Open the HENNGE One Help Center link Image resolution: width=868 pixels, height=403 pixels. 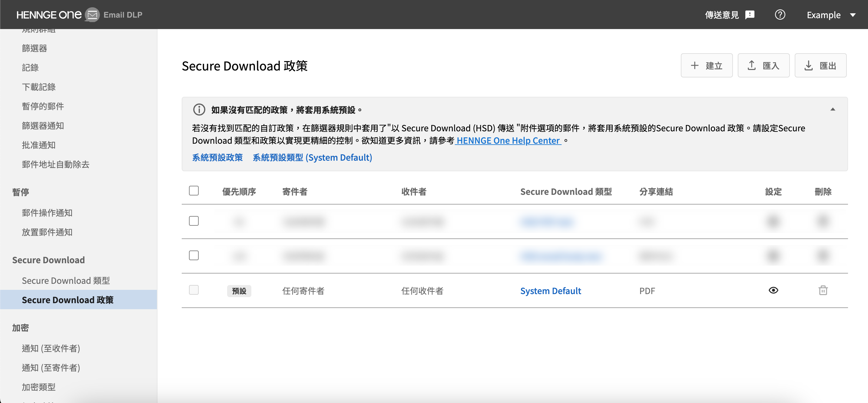(508, 141)
